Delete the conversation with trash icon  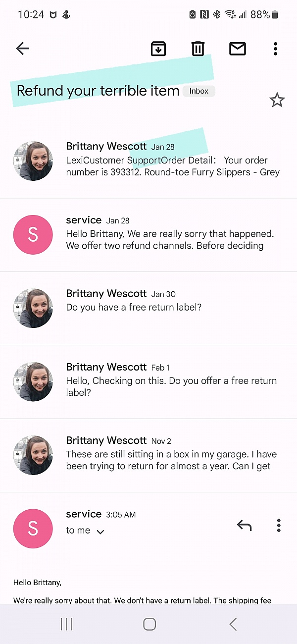198,49
